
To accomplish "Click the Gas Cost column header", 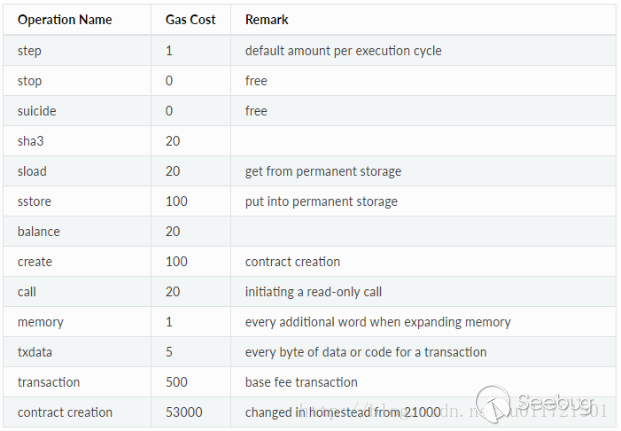I will click(x=190, y=20).
